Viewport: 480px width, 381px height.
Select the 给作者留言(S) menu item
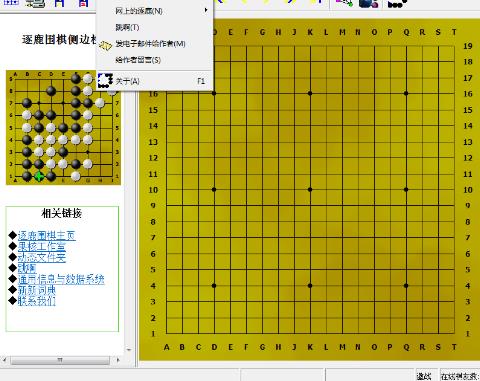coord(155,60)
